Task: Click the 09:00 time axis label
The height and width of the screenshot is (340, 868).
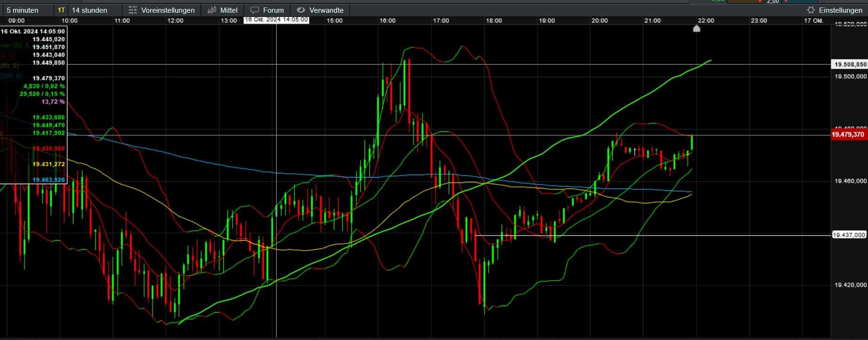Action: (16, 21)
